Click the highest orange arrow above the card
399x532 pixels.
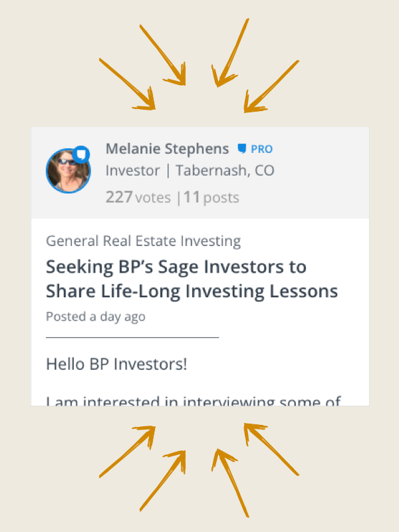[x=230, y=53]
